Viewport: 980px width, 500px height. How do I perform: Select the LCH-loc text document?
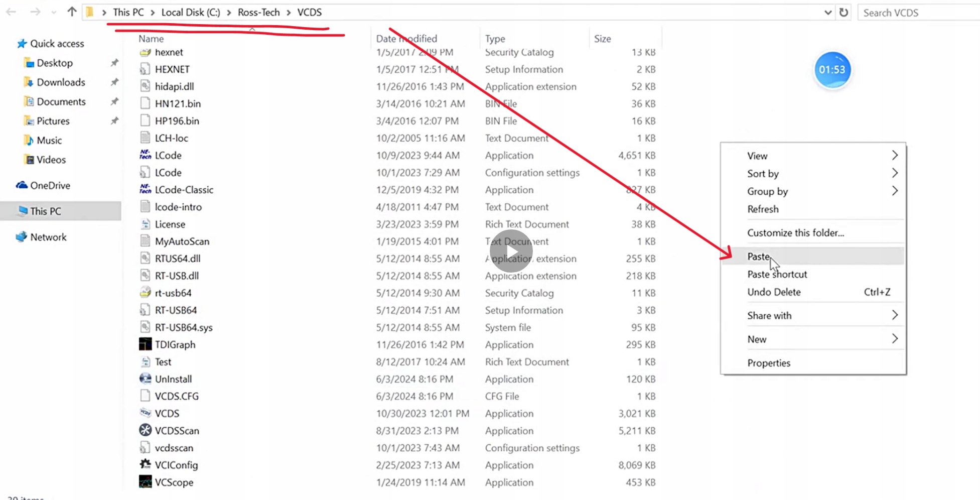click(172, 138)
